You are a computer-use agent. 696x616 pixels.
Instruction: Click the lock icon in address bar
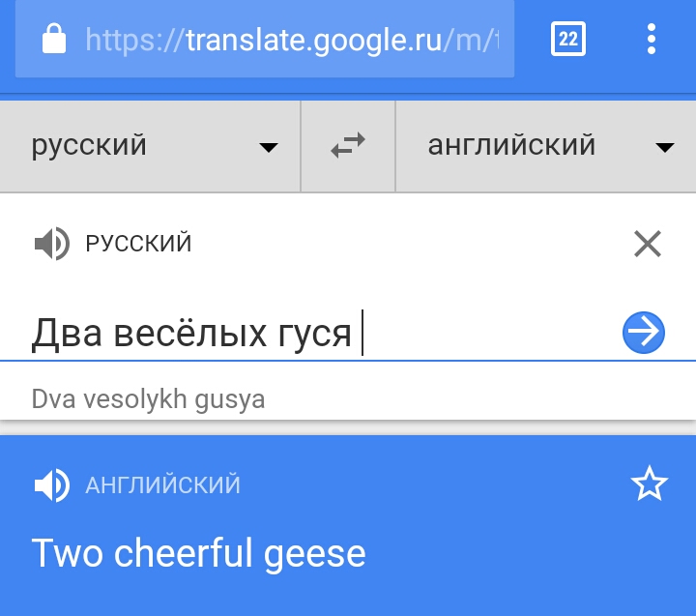pos(54,40)
